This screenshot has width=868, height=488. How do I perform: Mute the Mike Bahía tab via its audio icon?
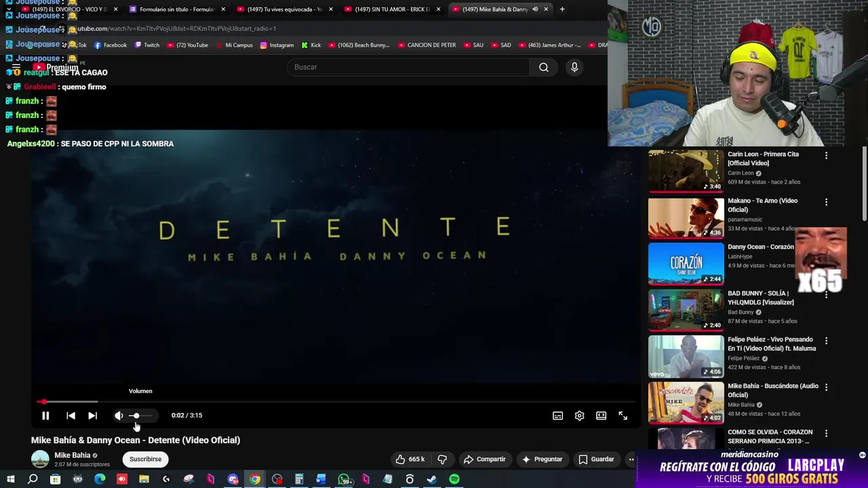[535, 9]
